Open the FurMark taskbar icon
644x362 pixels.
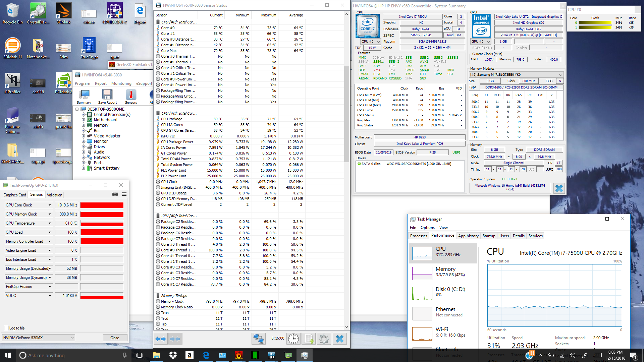click(239, 355)
